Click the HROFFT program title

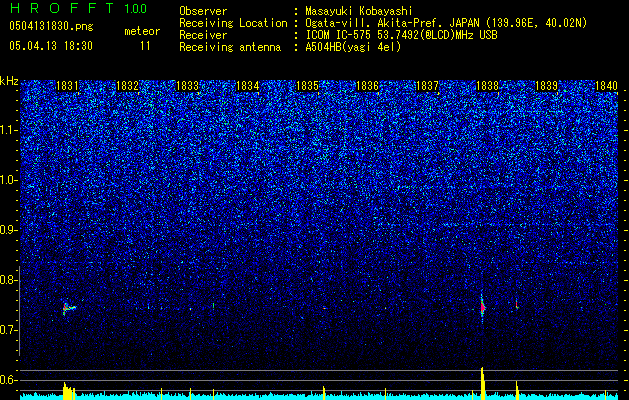pos(62,8)
